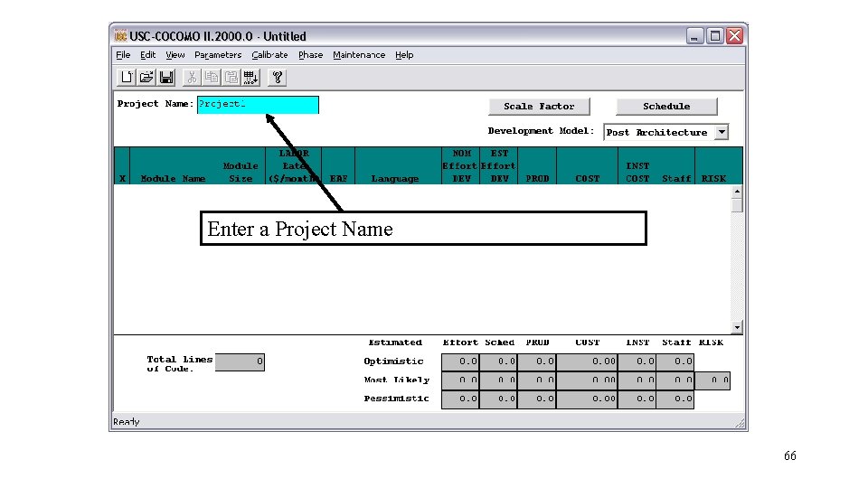Click the Save floppy disk icon
The image size is (868, 488).
[x=166, y=78]
